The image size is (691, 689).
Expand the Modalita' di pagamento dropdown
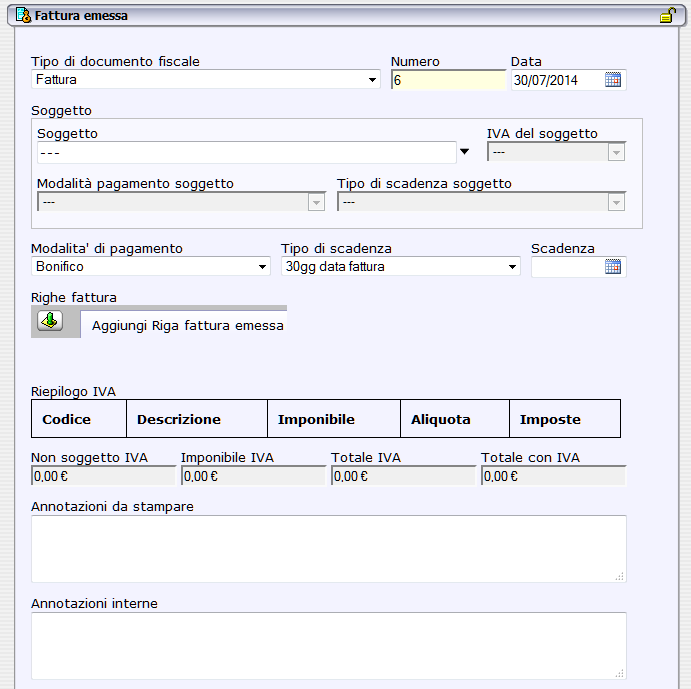262,267
